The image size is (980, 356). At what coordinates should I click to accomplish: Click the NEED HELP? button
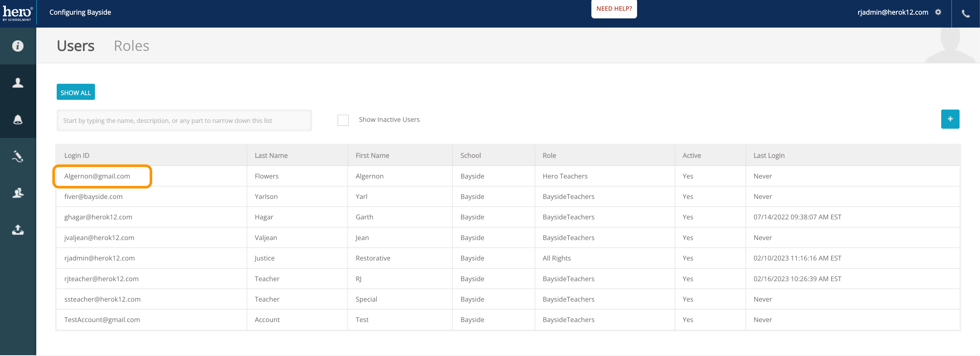(614, 9)
